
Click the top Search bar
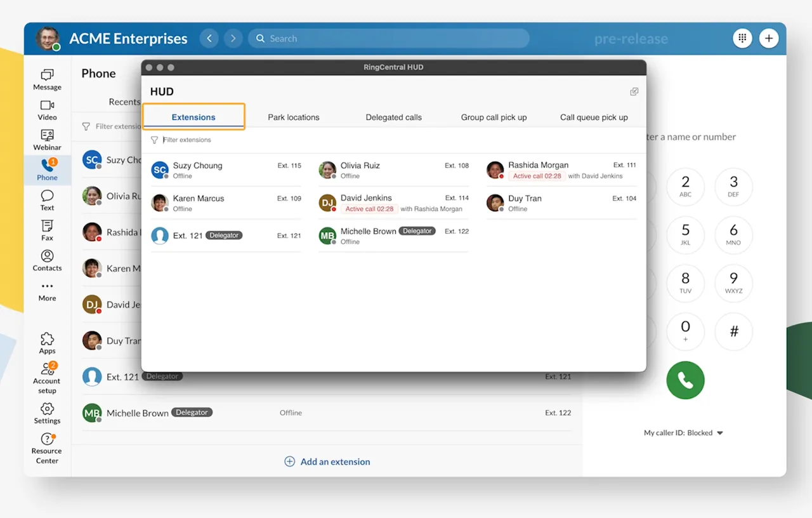tap(388, 38)
